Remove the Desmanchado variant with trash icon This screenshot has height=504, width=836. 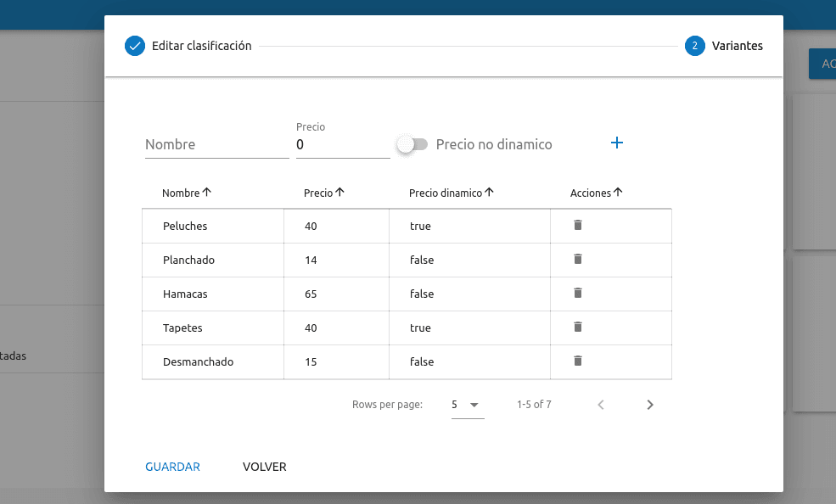tap(577, 361)
